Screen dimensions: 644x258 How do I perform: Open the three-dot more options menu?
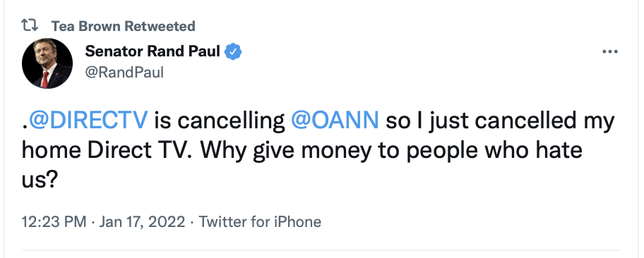tap(610, 51)
